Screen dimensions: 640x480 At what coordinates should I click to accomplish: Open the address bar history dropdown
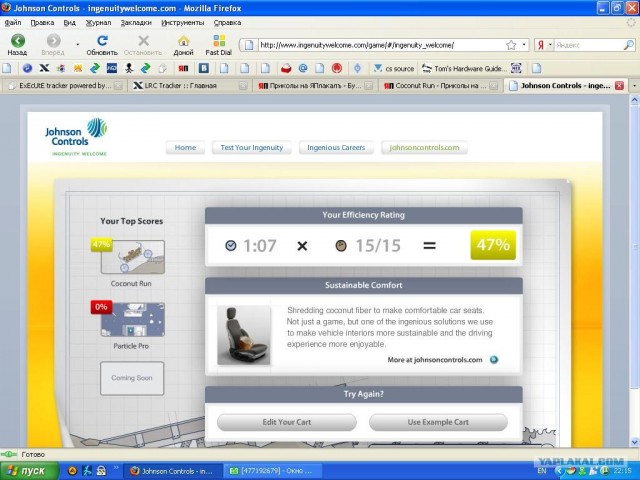524,44
